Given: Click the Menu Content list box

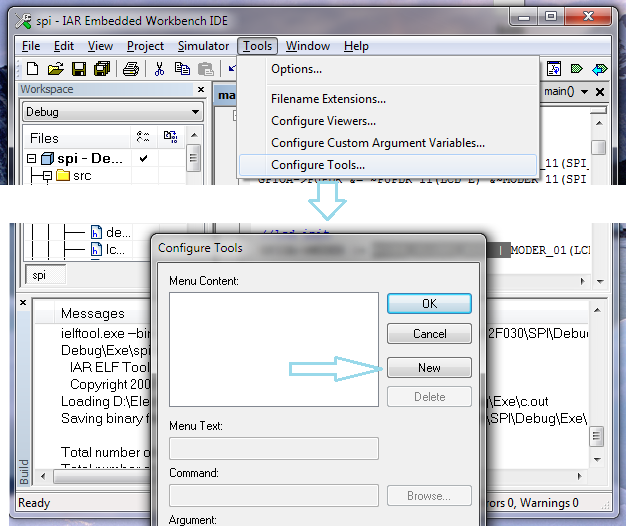Looking at the screenshot, I should [x=274, y=350].
